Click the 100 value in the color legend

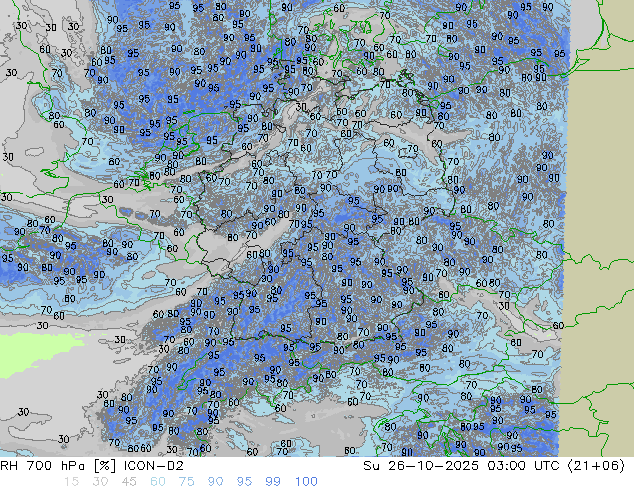(306, 482)
